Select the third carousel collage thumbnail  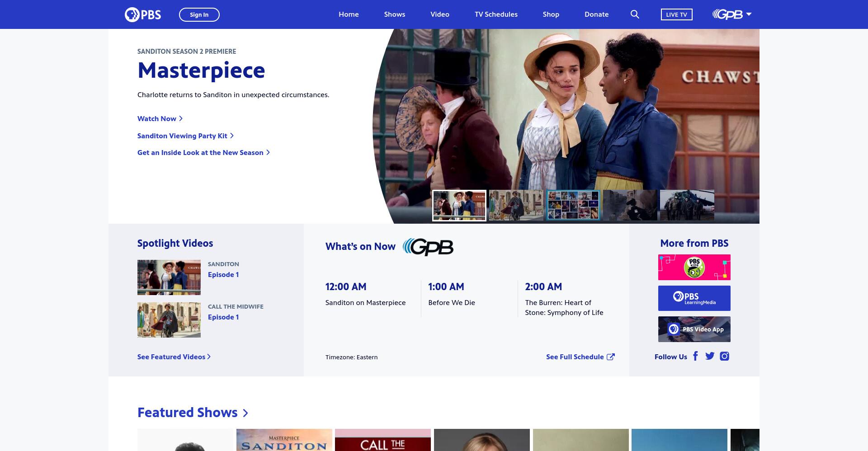click(x=573, y=206)
